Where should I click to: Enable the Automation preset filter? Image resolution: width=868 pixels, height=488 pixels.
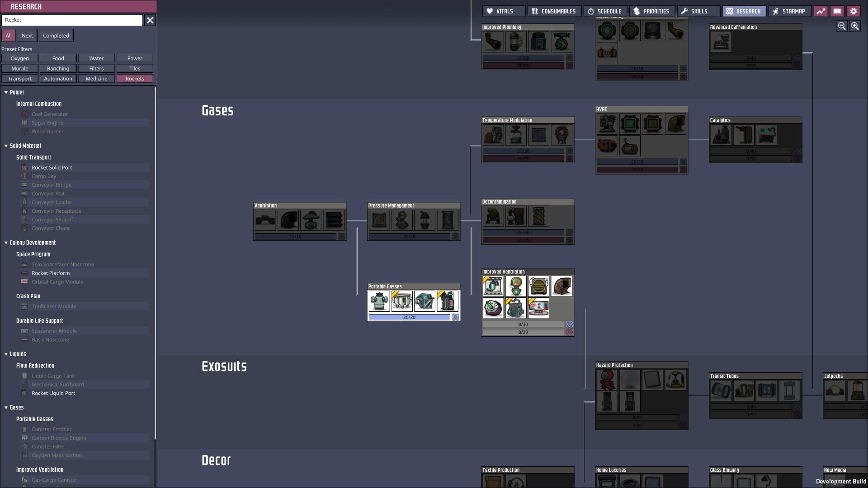click(58, 79)
